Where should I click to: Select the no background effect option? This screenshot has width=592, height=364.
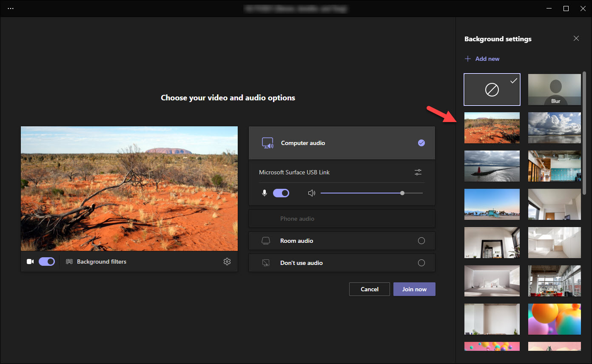pyautogui.click(x=492, y=89)
